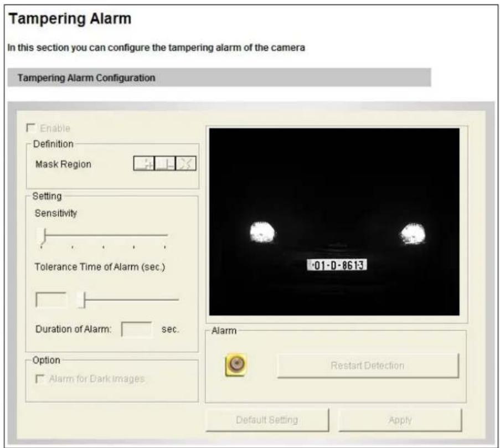Click the camera preview image
500x448 pixels.
click(334, 222)
